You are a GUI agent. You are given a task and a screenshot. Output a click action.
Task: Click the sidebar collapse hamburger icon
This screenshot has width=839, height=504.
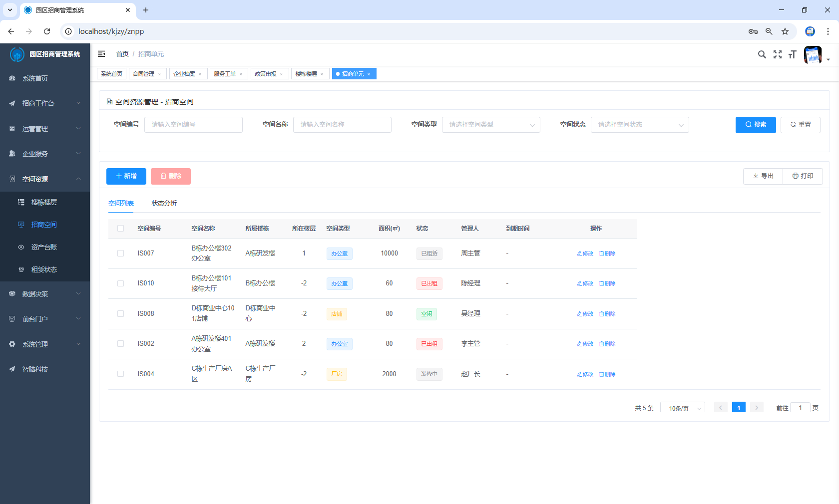[101, 54]
